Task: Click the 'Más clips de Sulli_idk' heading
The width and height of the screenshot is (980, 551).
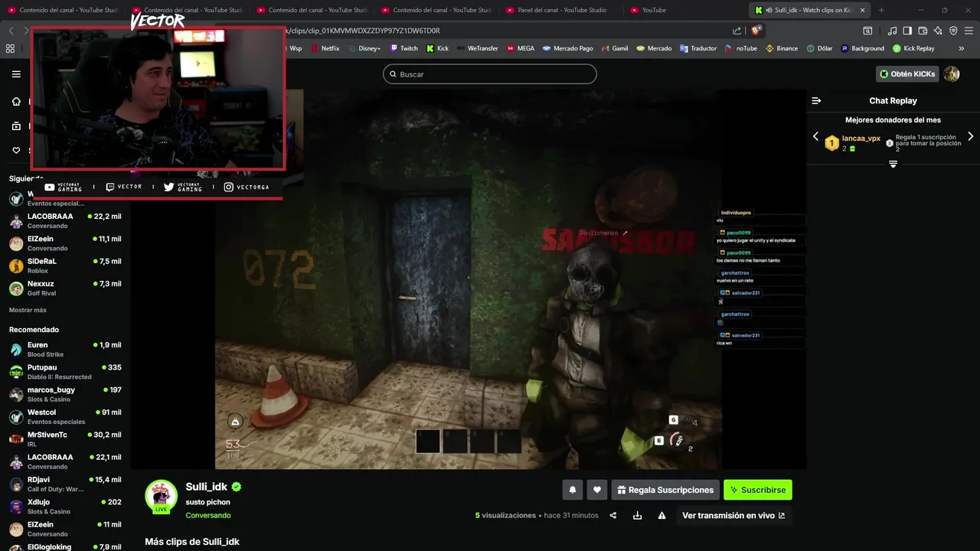Action: (192, 542)
